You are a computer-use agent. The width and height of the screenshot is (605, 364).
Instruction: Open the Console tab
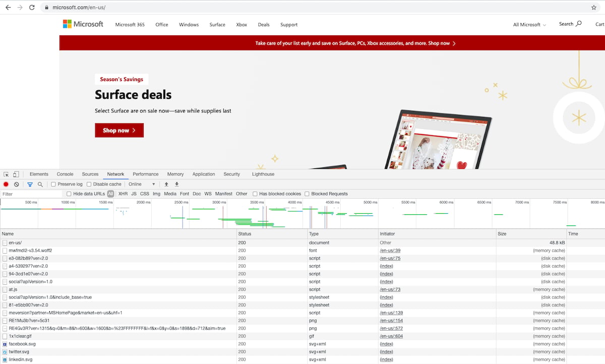click(65, 174)
